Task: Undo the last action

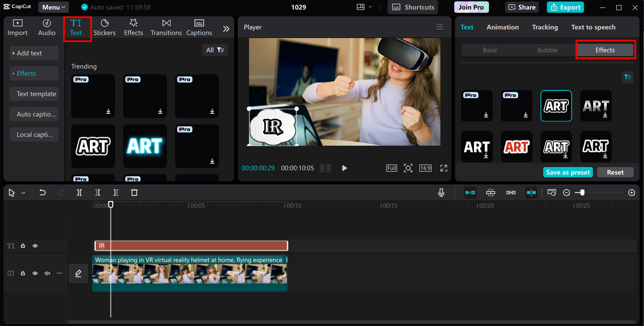Action: point(43,192)
